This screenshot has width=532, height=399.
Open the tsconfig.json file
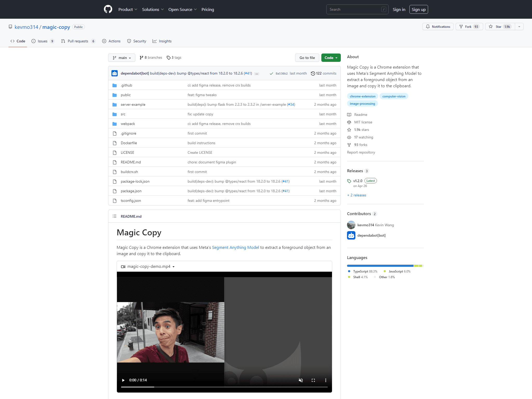click(131, 201)
